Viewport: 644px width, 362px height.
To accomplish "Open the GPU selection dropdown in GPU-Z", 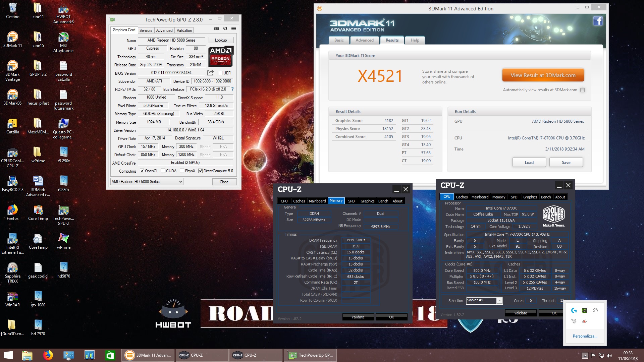I will tap(147, 182).
